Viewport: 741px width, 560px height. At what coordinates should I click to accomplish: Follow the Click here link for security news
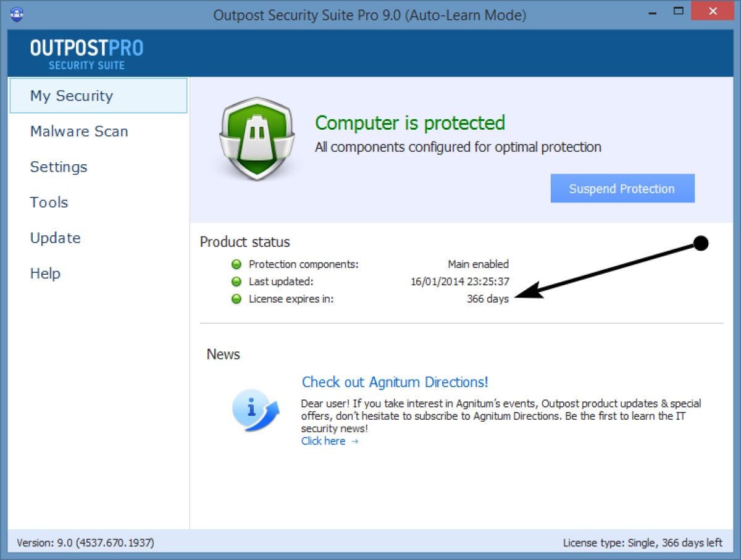323,441
